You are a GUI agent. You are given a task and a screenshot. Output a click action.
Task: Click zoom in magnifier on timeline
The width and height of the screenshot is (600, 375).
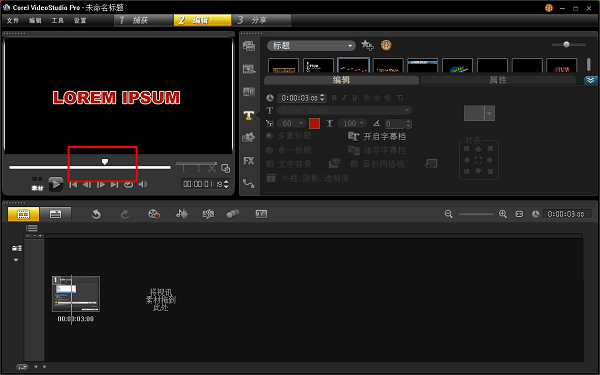click(x=503, y=214)
